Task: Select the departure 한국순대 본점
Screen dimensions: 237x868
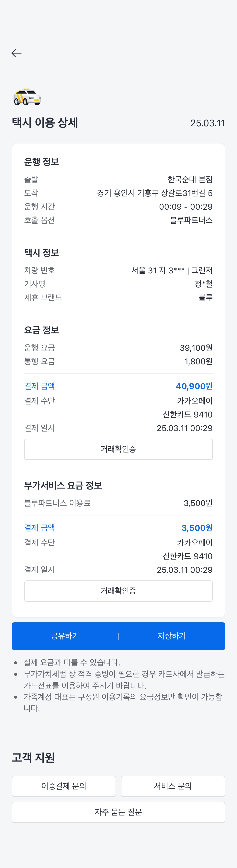Action: [x=190, y=179]
